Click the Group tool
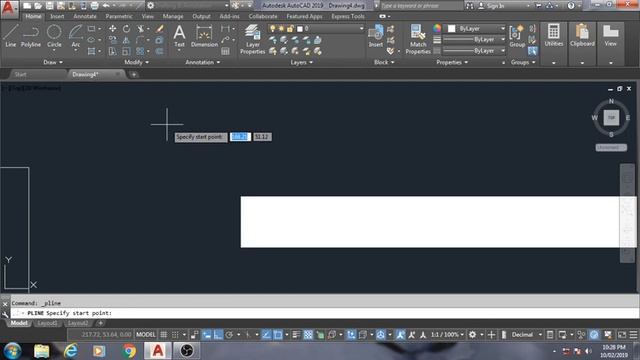This screenshot has height=360, width=640. [x=517, y=36]
